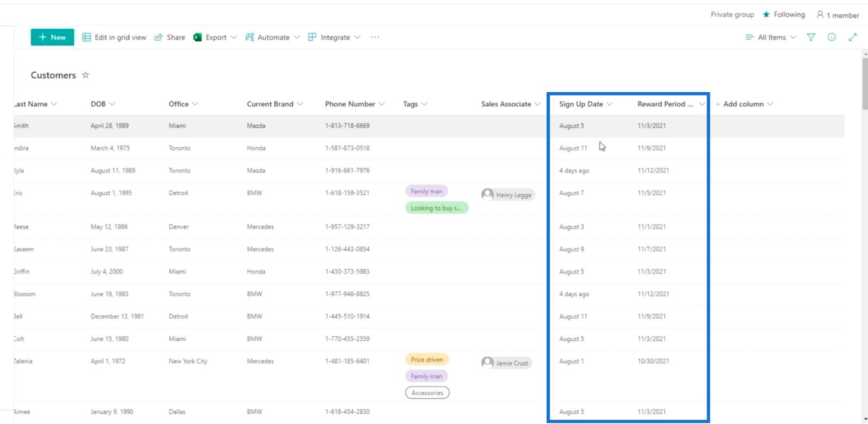Click phone number 1-481-185-6401
This screenshot has width=868, height=424.
[x=347, y=362]
